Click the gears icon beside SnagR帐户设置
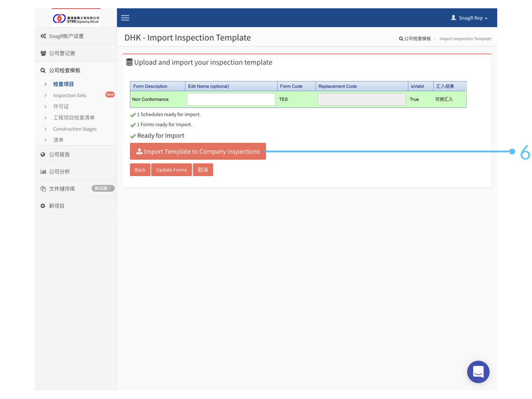532x399 pixels. tap(43, 36)
